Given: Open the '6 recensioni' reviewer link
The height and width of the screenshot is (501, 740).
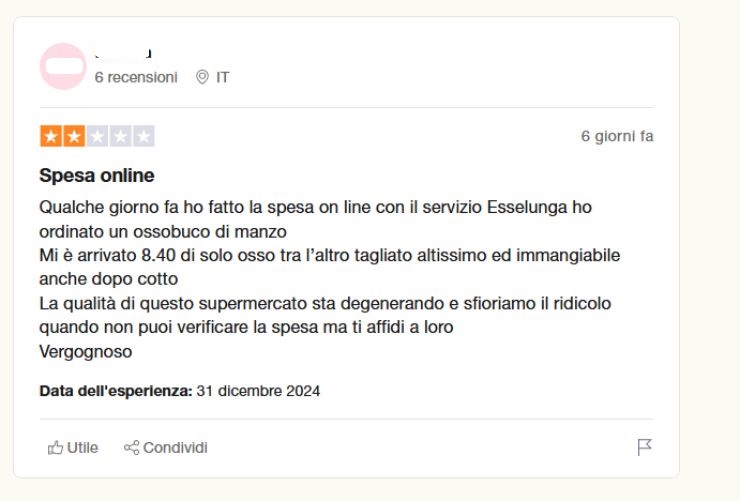Looking at the screenshot, I should 136,77.
